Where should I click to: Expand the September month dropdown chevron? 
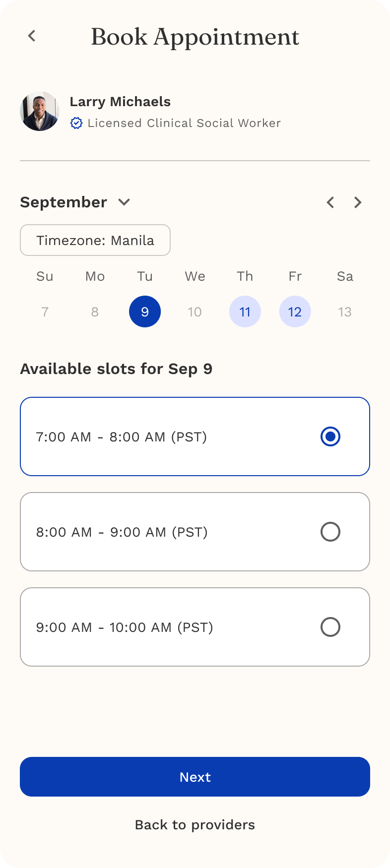[124, 202]
